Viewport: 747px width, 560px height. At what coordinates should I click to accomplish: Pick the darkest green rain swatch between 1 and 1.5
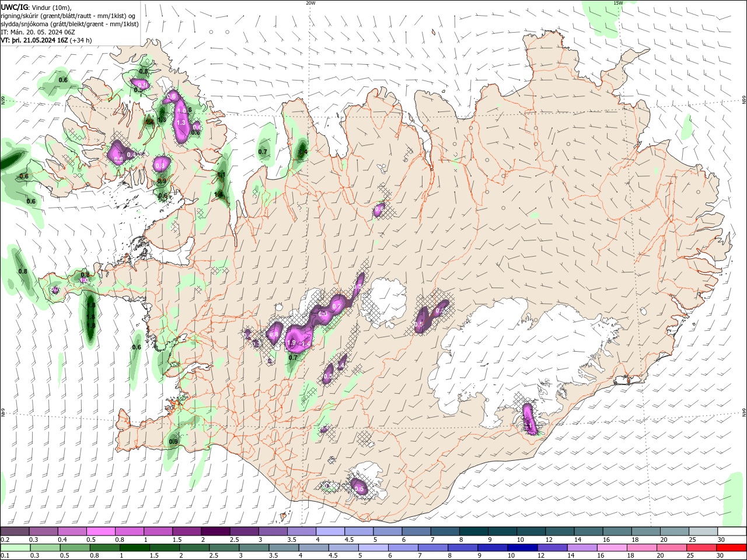point(134,548)
